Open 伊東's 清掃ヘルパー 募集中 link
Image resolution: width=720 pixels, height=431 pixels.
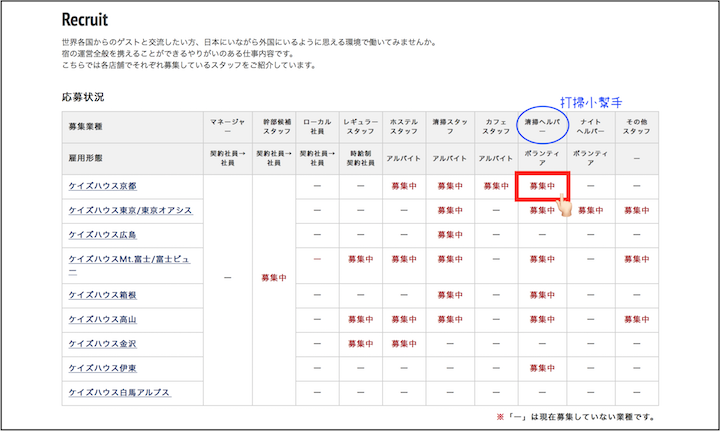543,368
